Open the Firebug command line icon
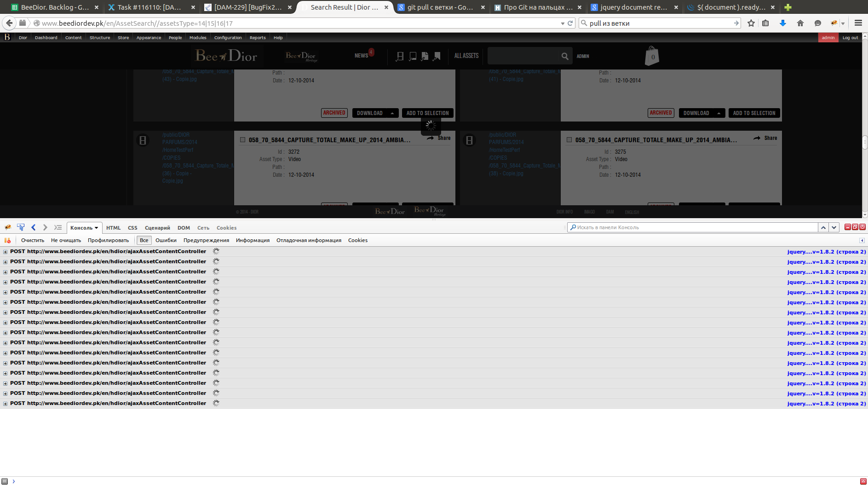This screenshot has height=486, width=868. pos(58,227)
